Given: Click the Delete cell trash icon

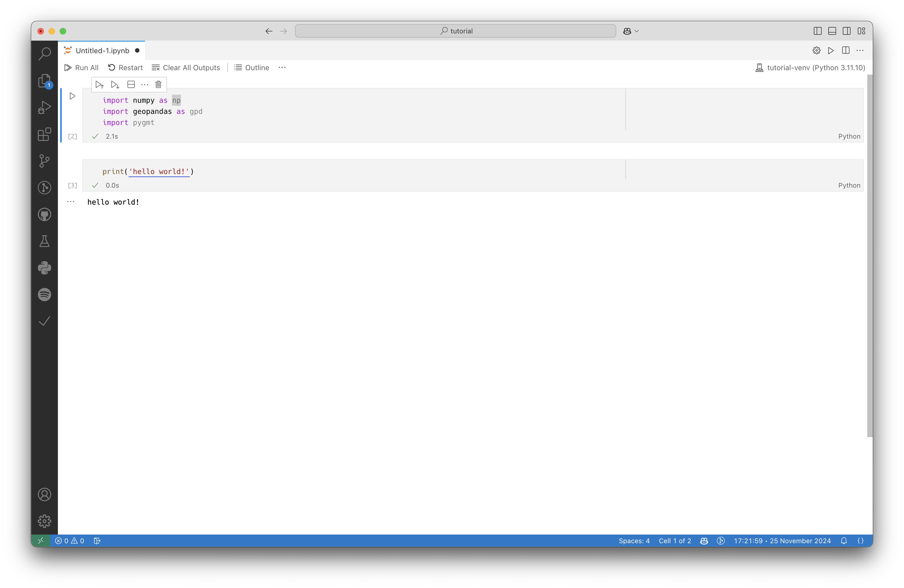Looking at the screenshot, I should tap(158, 84).
